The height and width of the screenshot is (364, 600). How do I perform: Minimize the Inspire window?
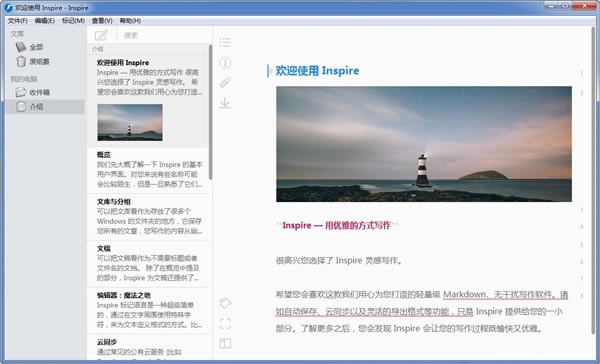552,5
